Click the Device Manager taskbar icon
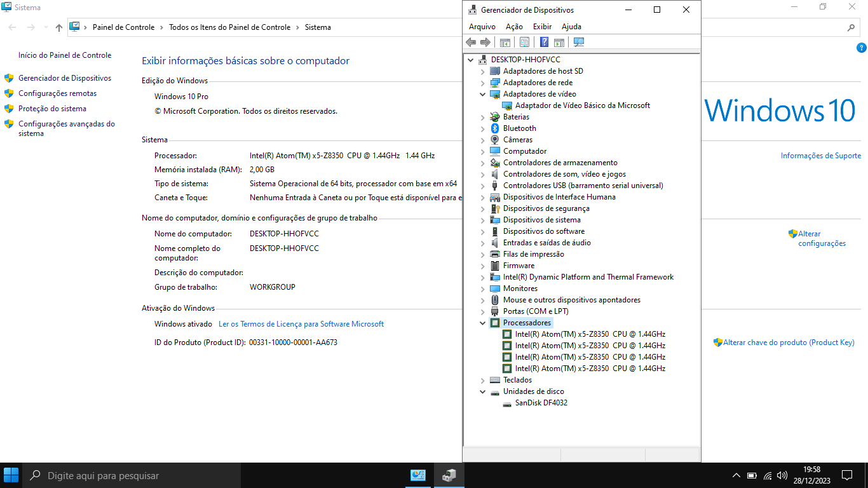The image size is (868, 488). tap(449, 475)
